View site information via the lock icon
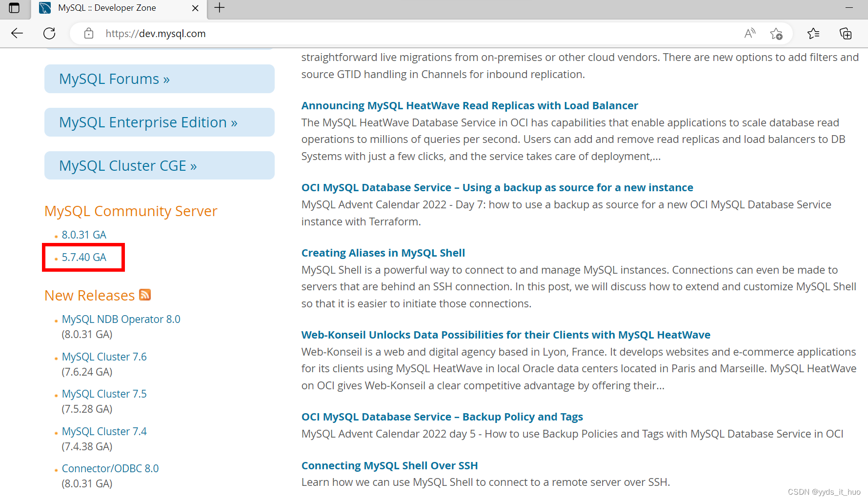This screenshot has width=868, height=501. [88, 33]
